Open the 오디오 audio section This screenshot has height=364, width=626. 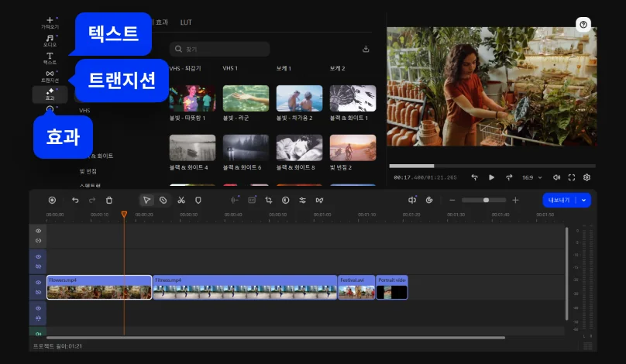[50, 41]
